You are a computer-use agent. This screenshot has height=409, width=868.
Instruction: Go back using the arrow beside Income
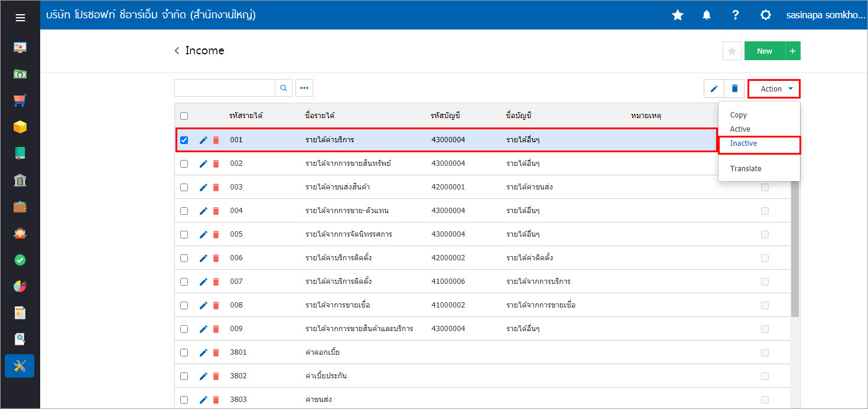coord(177,51)
